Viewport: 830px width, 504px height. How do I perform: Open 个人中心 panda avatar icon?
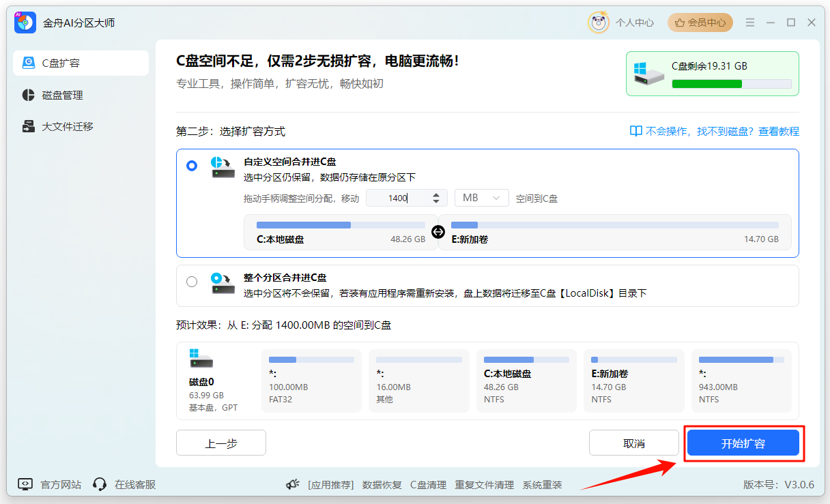[x=599, y=23]
